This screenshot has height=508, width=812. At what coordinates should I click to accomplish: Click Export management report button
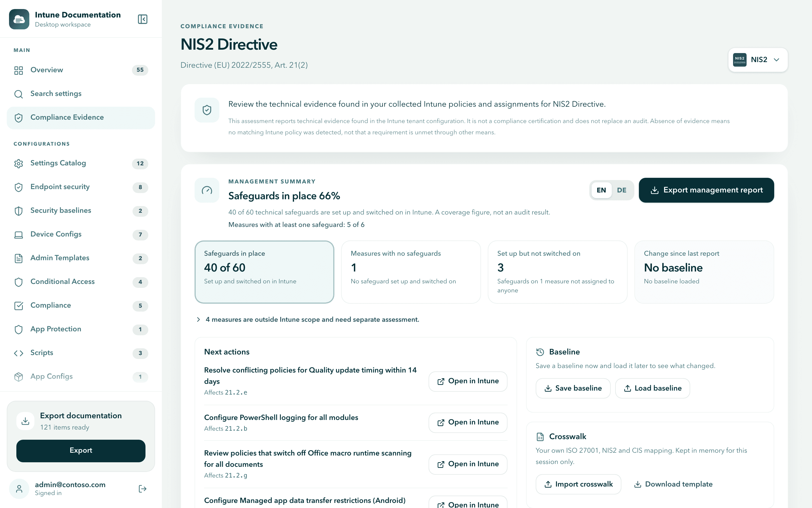point(706,190)
